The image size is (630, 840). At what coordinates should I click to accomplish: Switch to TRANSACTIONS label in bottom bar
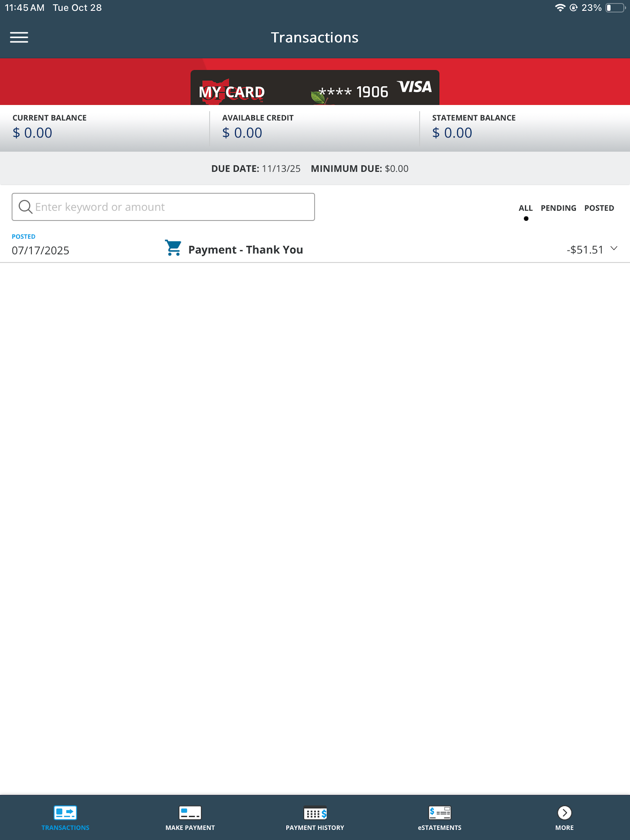(65, 827)
